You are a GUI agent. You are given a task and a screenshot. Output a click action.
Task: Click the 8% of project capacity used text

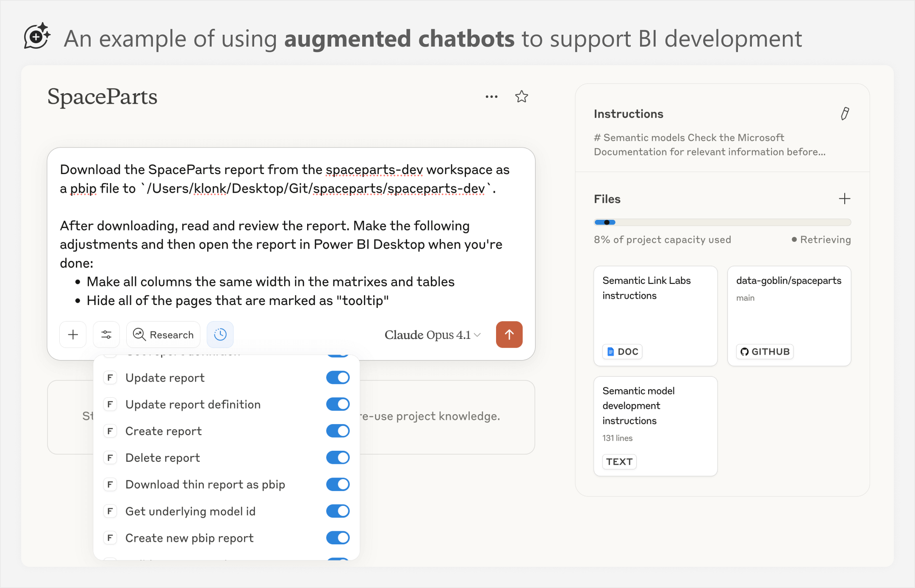pos(663,239)
